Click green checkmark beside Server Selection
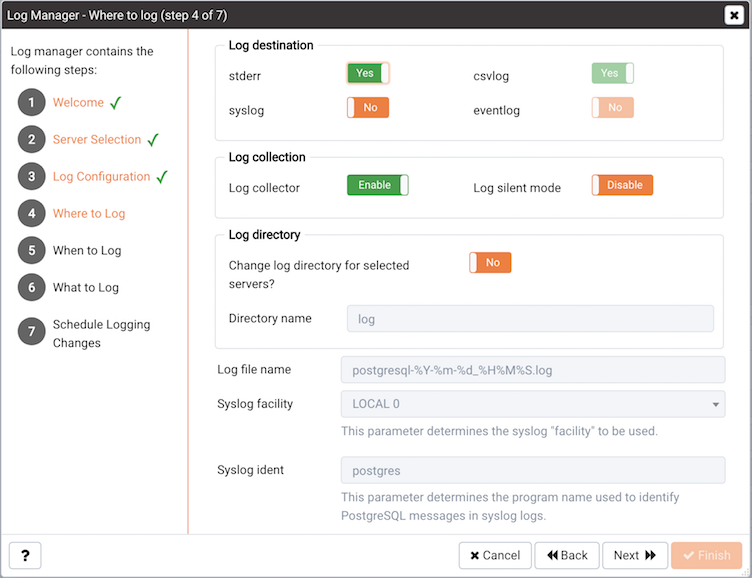 pyautogui.click(x=153, y=140)
